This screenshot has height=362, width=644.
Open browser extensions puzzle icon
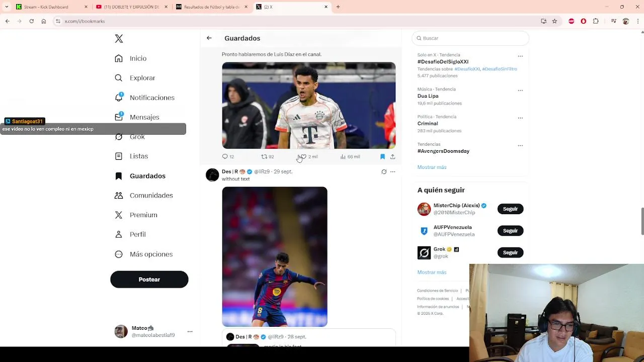596,21
